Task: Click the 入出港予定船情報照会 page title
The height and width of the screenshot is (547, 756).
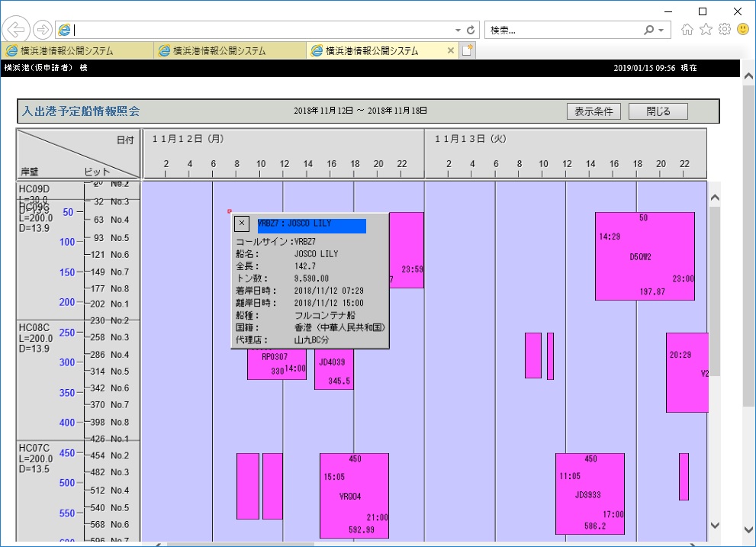Action: (81, 111)
